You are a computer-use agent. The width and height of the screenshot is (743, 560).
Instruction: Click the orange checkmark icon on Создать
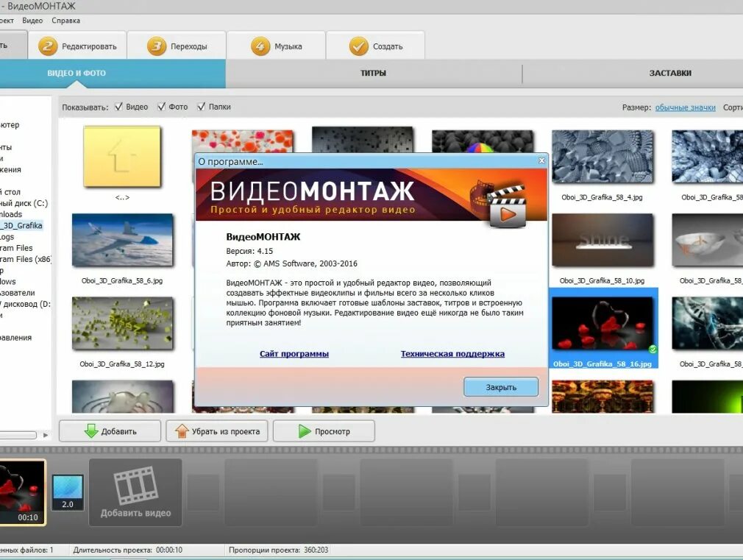pyautogui.click(x=359, y=46)
